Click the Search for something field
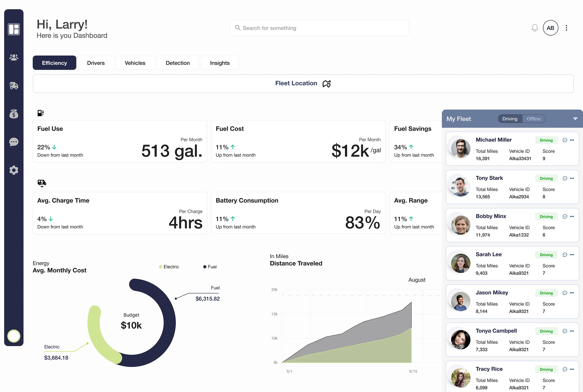Screen dimensions: 583x392 tap(319, 28)
